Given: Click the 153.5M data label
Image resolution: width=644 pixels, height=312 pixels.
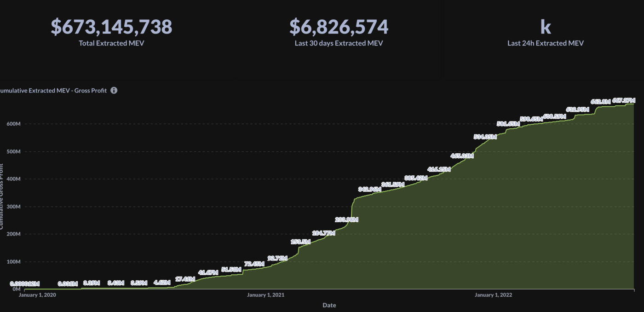Looking at the screenshot, I should [x=300, y=242].
